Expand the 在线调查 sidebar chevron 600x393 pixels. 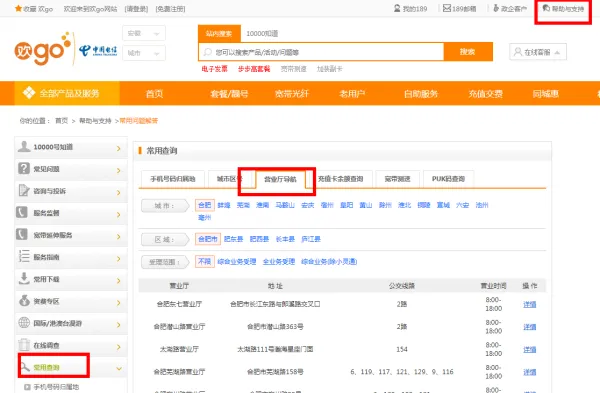coord(119,347)
